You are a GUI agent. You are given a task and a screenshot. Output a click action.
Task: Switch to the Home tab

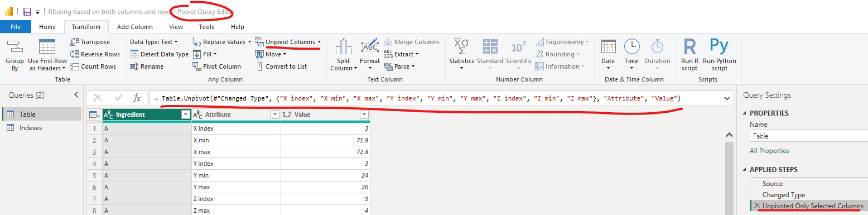click(47, 27)
